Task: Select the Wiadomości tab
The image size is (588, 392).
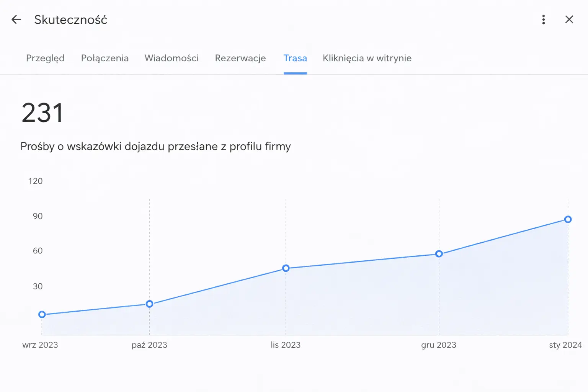Action: [x=171, y=58]
